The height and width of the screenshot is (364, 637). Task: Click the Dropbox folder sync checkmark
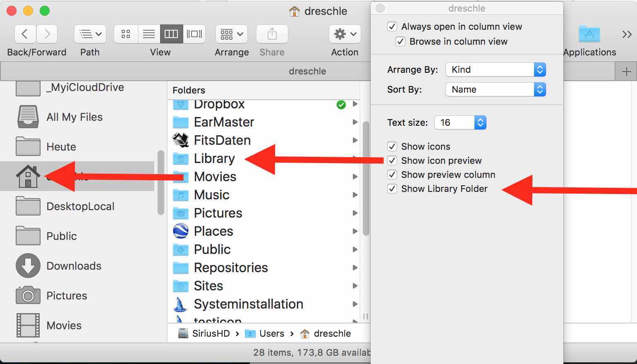tap(341, 105)
